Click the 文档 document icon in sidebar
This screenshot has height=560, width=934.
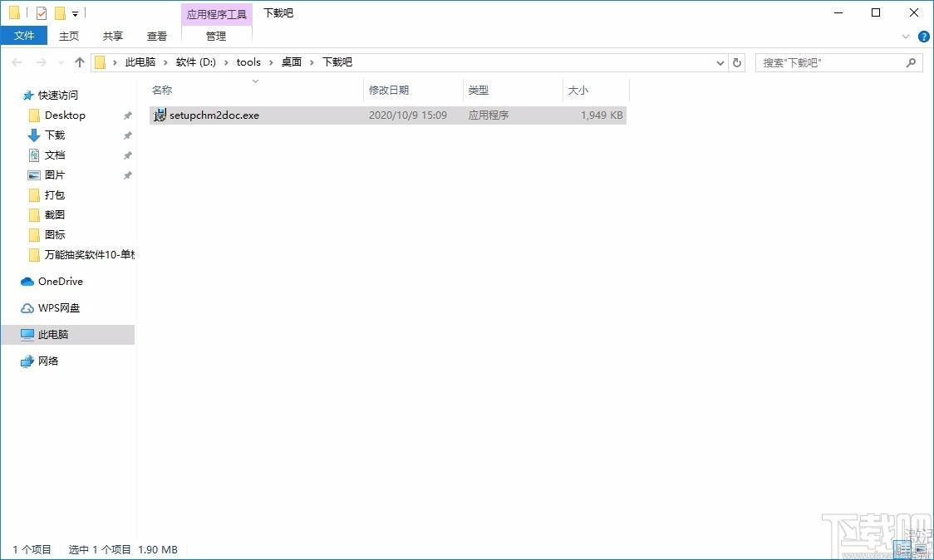(34, 155)
